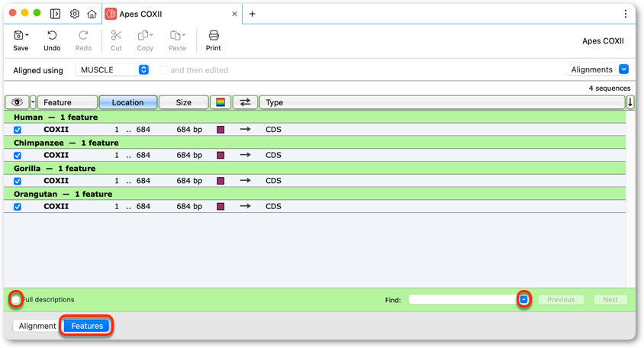644x348 pixels.
Task: Click the Chimpanzee COXII color swatch
Action: (221, 156)
